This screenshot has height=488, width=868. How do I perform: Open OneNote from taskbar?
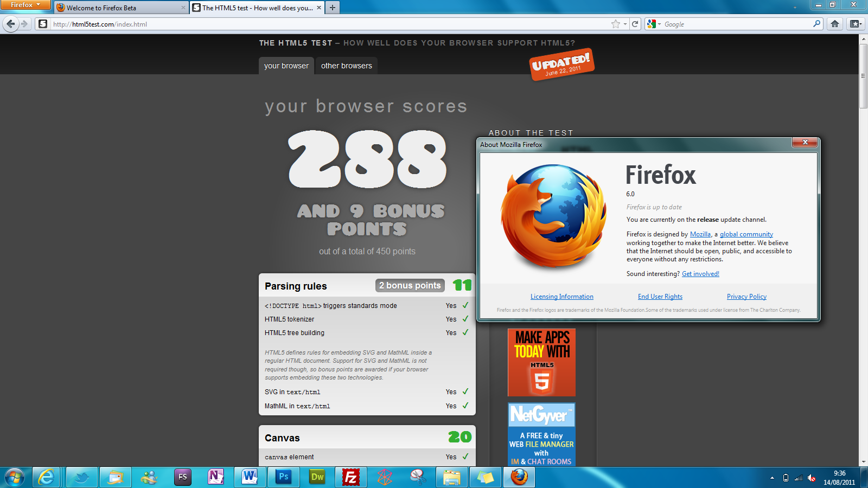(x=216, y=477)
